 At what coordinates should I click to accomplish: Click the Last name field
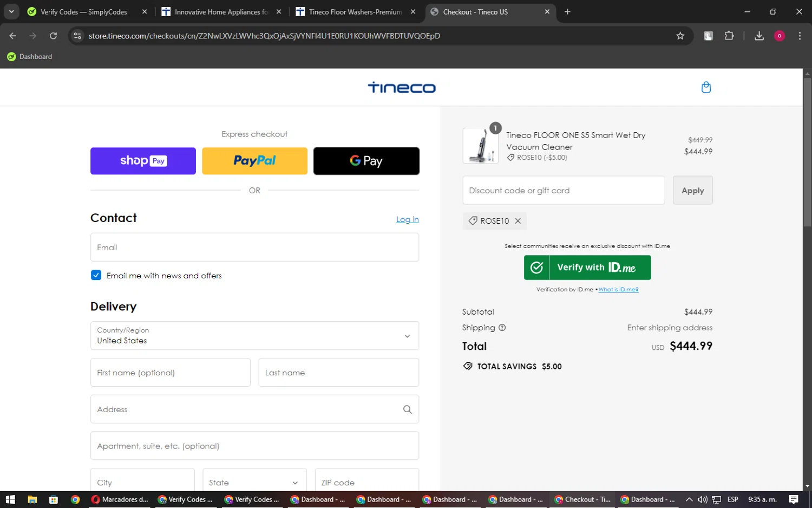(x=339, y=373)
